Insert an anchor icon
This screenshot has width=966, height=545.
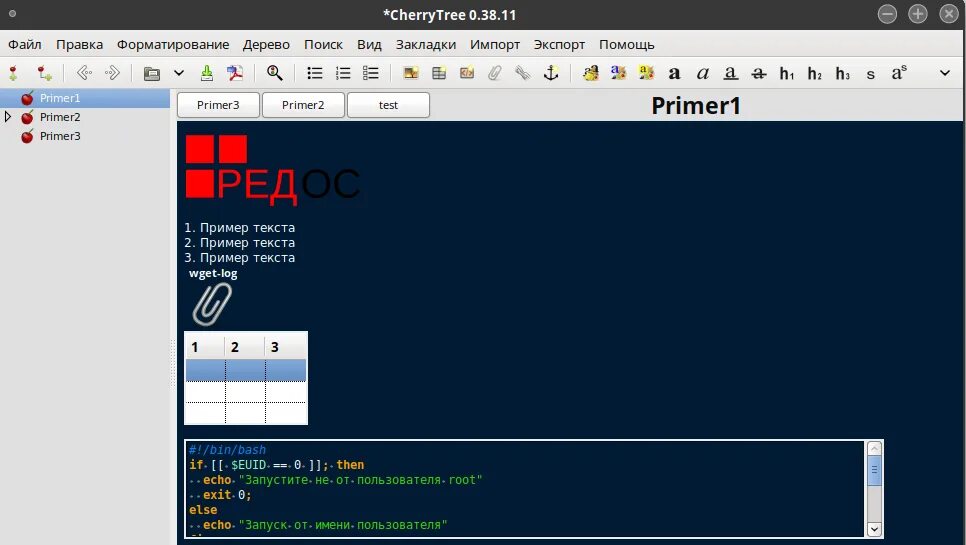coord(551,73)
